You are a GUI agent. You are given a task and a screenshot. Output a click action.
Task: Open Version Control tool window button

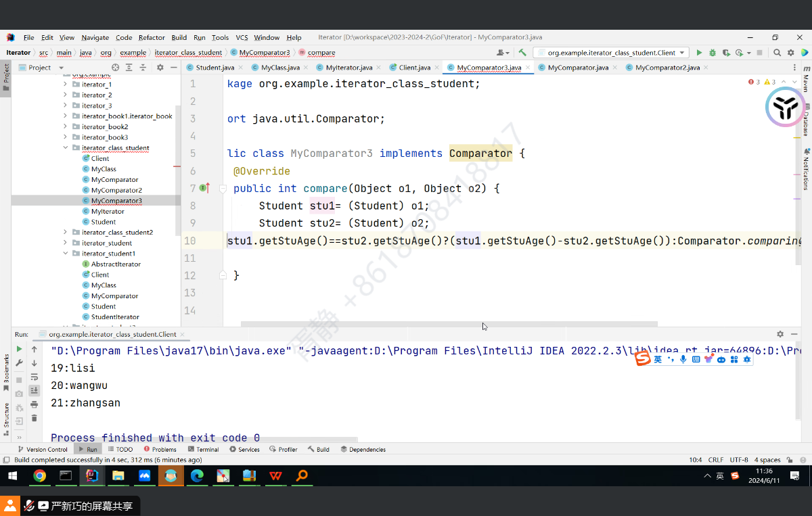tap(43, 449)
